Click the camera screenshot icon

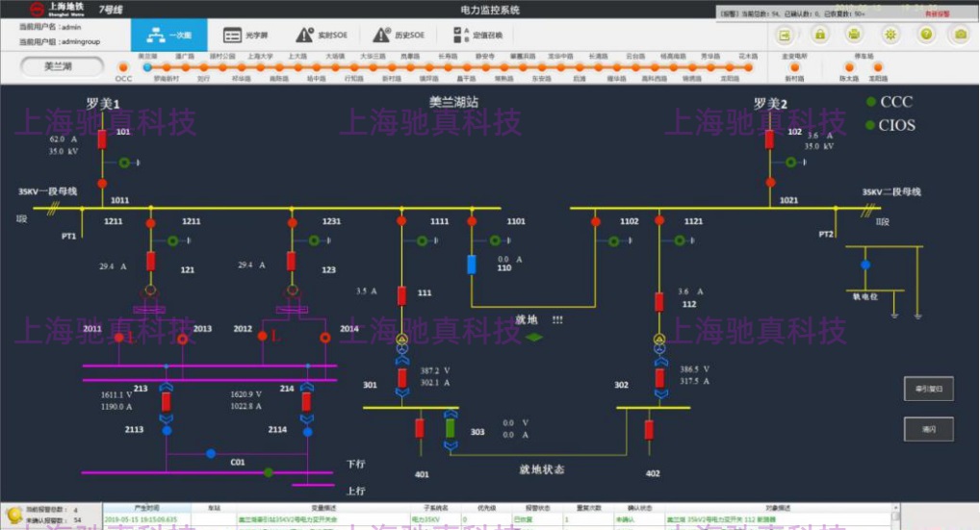[x=960, y=35]
